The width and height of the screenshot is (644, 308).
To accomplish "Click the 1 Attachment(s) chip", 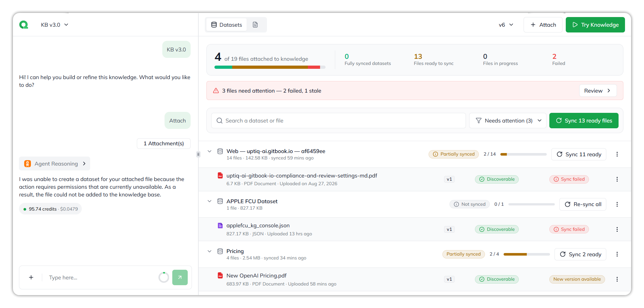I will click(x=164, y=143).
